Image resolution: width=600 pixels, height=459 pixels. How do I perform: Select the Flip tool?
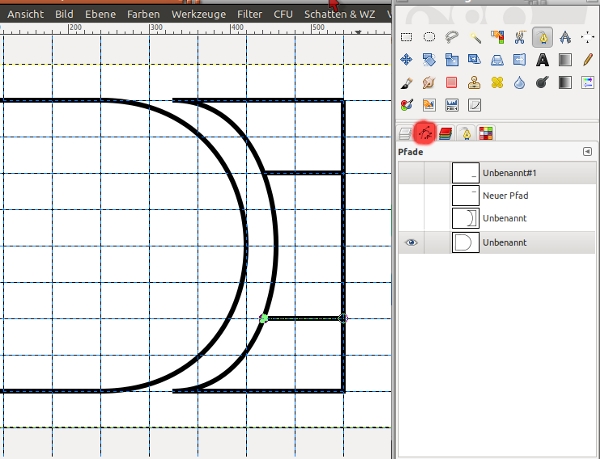(x=520, y=60)
